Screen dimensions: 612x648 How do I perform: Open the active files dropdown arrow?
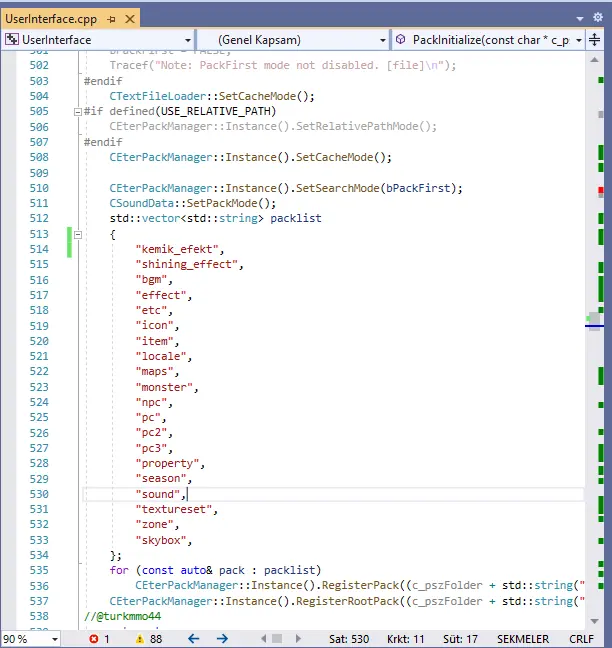[x=580, y=19]
